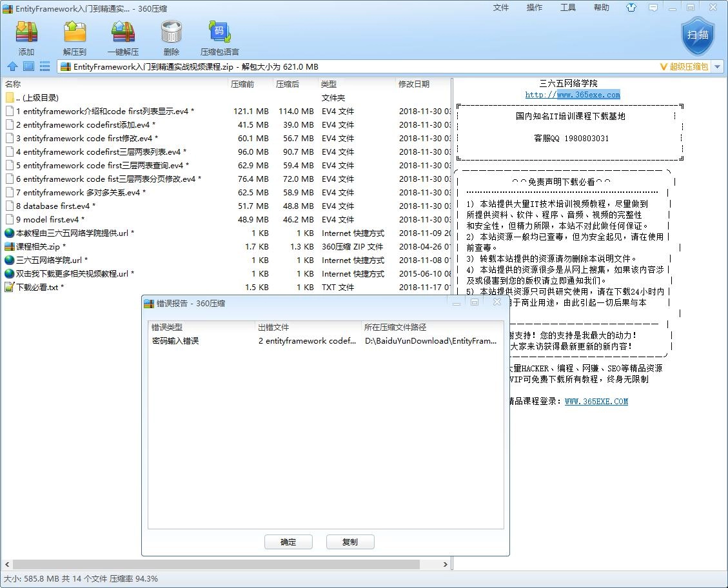Start the 扫描 scan with the shield icon
Image resolution: width=728 pixels, height=588 pixels.
point(698,35)
